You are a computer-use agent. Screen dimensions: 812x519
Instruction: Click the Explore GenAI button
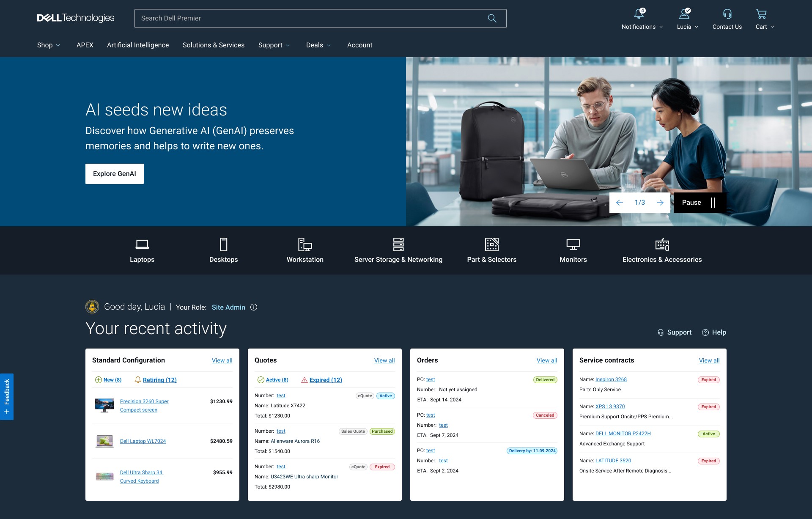point(114,173)
